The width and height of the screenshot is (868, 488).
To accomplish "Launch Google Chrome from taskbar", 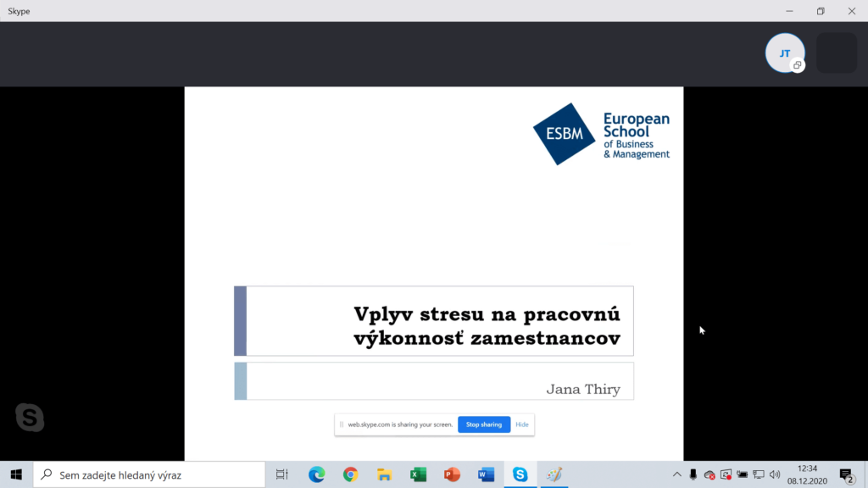I will [x=350, y=474].
